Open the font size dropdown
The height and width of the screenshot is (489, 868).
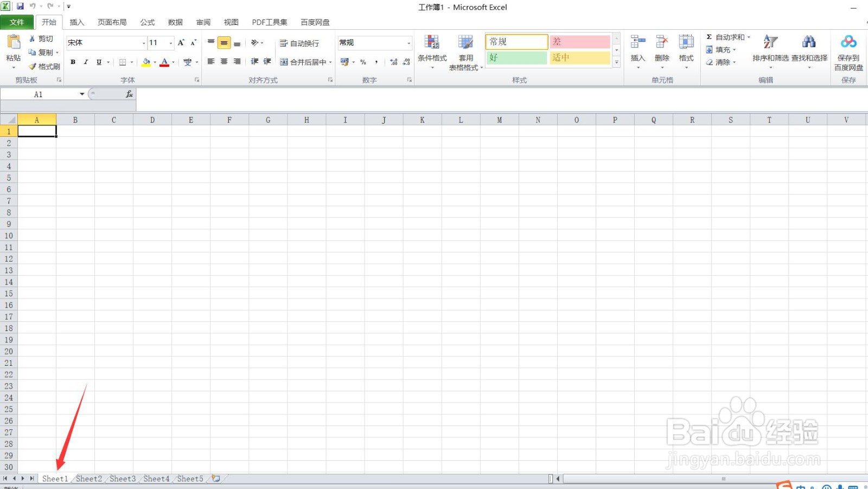click(x=171, y=43)
